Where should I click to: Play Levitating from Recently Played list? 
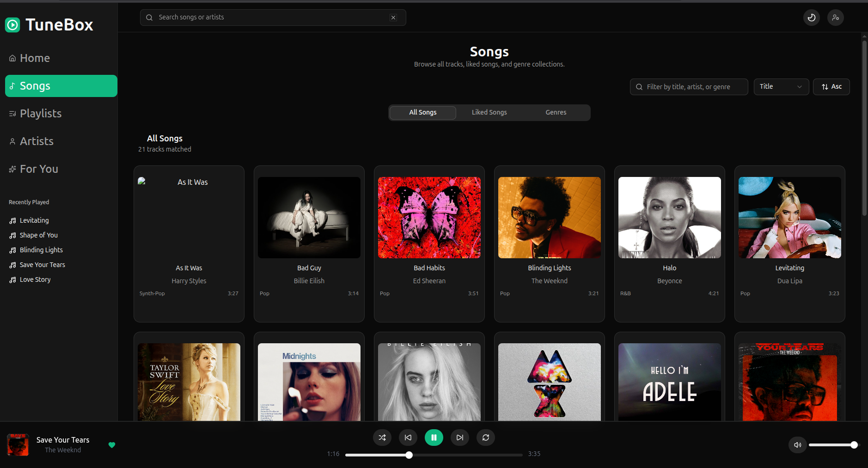tap(34, 220)
